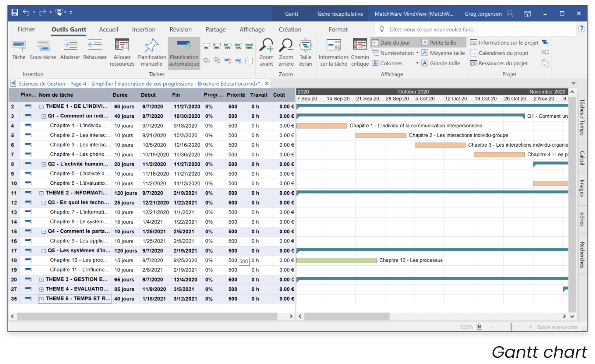The width and height of the screenshot is (595, 364).
Task: Switch to the Insertion ribbon tab
Action: pos(144,29)
